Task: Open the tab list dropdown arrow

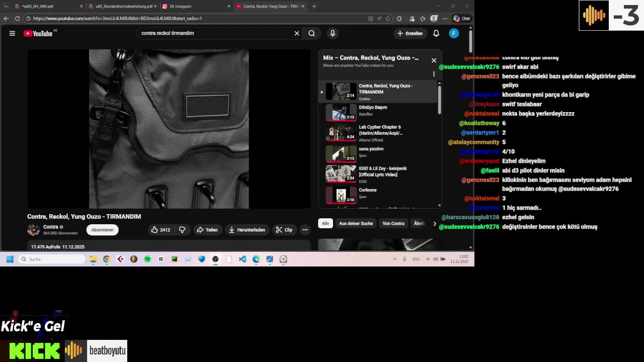Action: pos(6,6)
